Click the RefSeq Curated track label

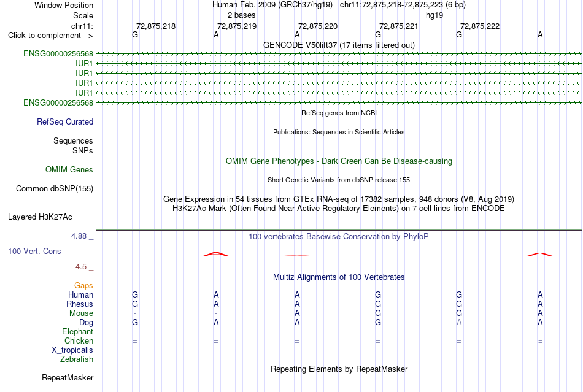click(65, 122)
